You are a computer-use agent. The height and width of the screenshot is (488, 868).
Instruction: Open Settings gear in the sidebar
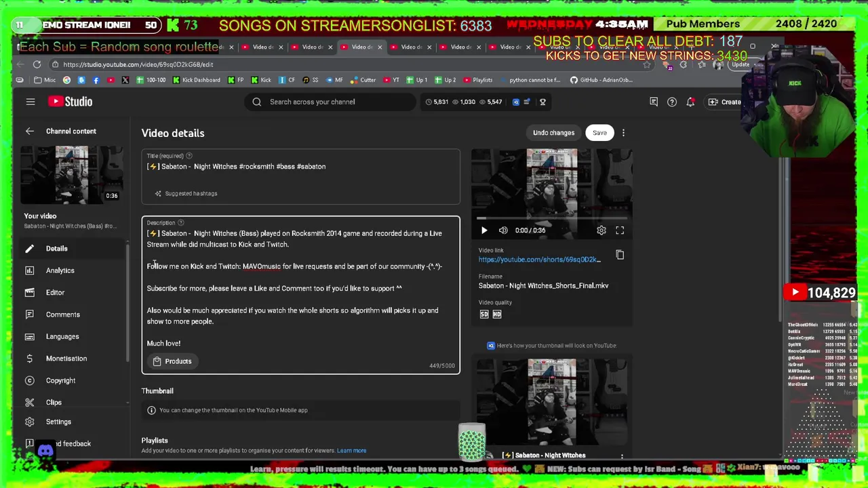30,422
